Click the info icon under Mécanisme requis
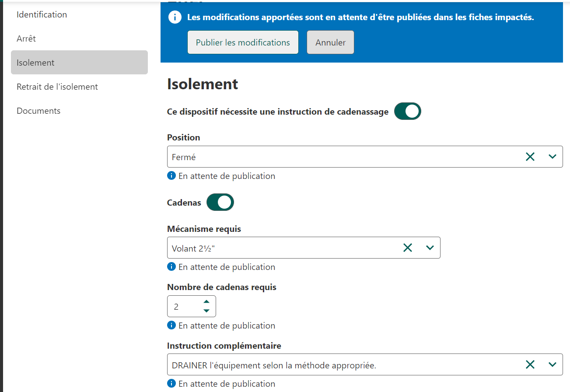This screenshot has height=392, width=570. click(x=171, y=267)
